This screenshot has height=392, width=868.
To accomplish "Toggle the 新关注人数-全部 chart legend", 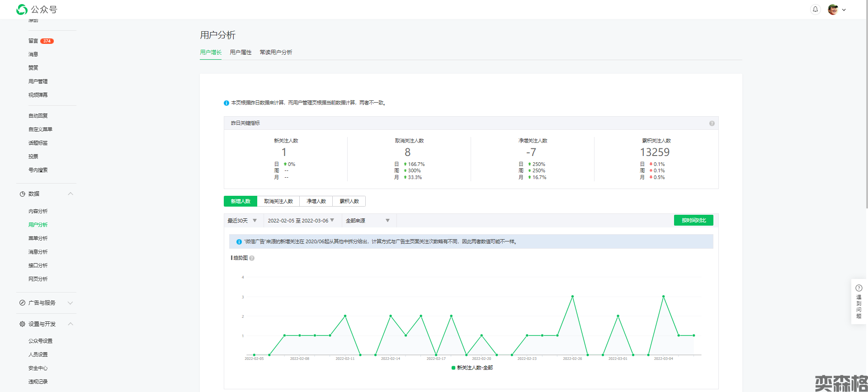I will (x=472, y=368).
